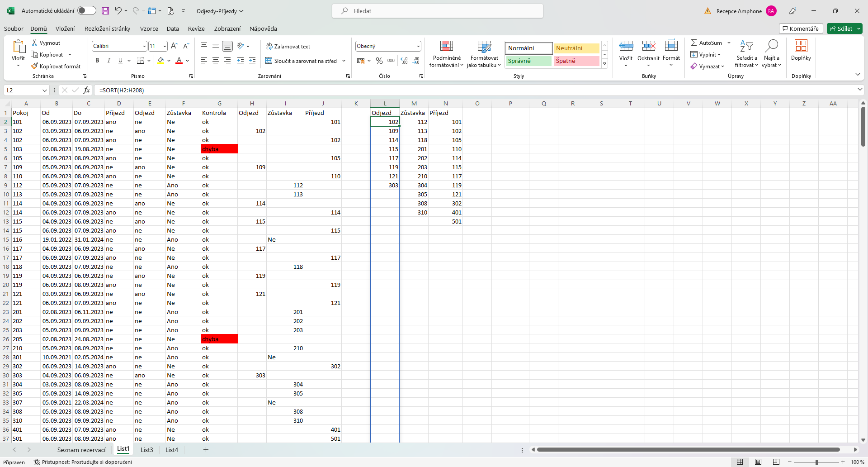The image size is (868, 467).
Task: Open Doplňky add-ins
Action: pos(801,51)
